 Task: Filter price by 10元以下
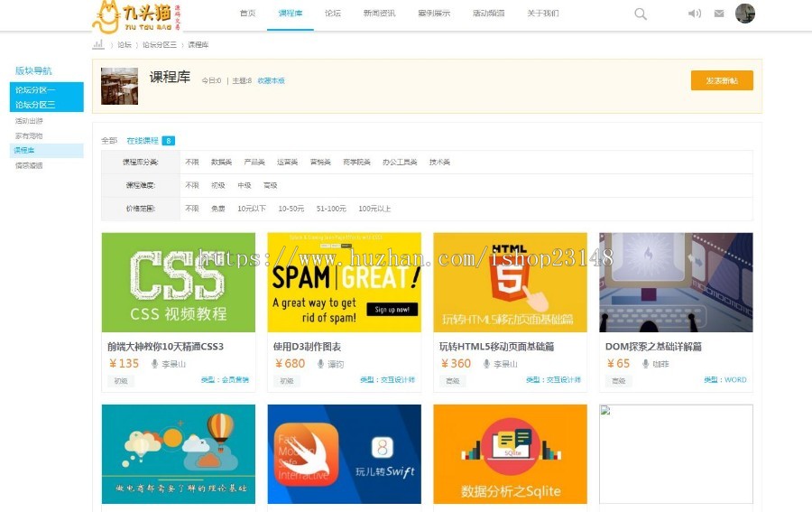[x=252, y=209]
